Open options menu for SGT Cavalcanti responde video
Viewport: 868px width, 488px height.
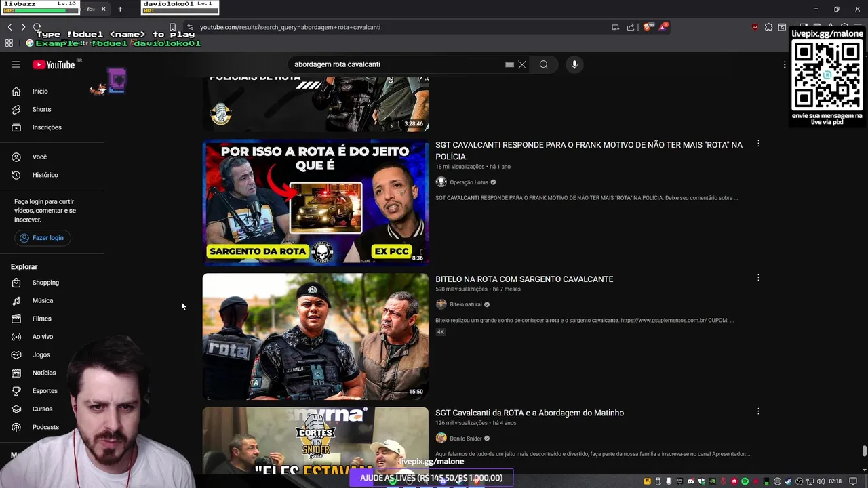tap(758, 144)
